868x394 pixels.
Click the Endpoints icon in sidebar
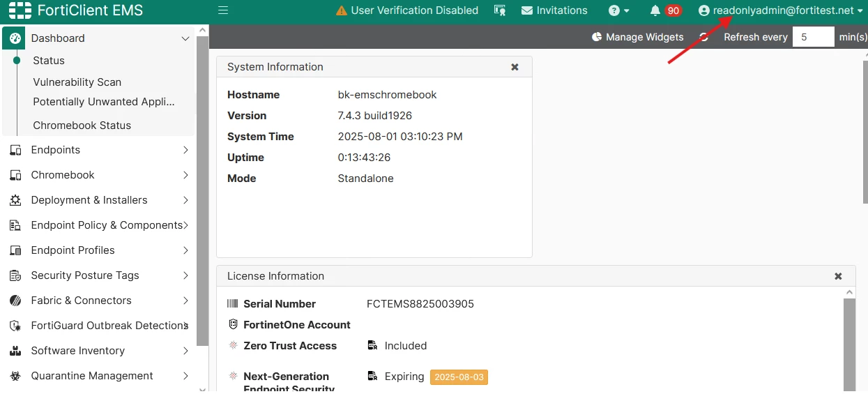pyautogui.click(x=15, y=150)
